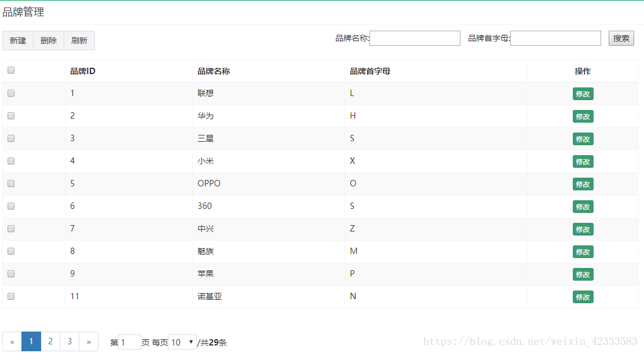Screen dimensions: 644x353
Task: Check the checkbox for 360 row
Action: pos(11,206)
